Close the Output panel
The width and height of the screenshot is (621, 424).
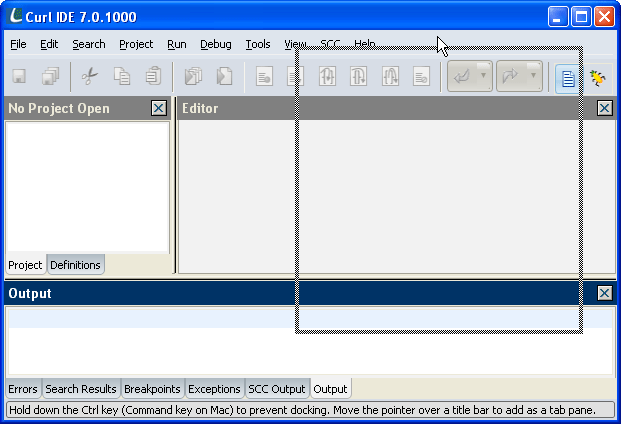pos(604,293)
